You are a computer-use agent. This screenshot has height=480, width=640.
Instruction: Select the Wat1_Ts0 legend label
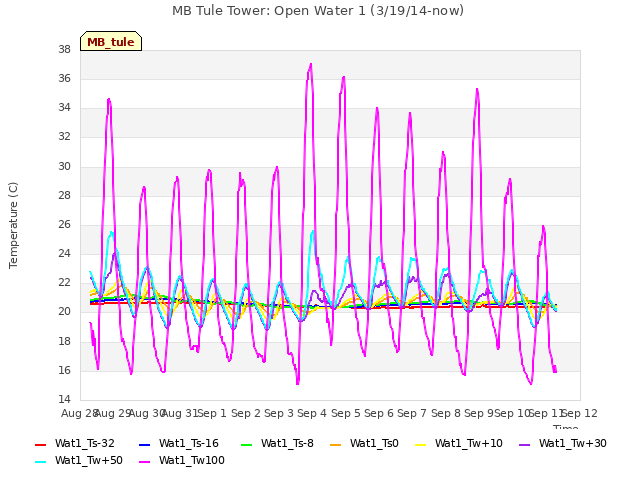point(374,444)
